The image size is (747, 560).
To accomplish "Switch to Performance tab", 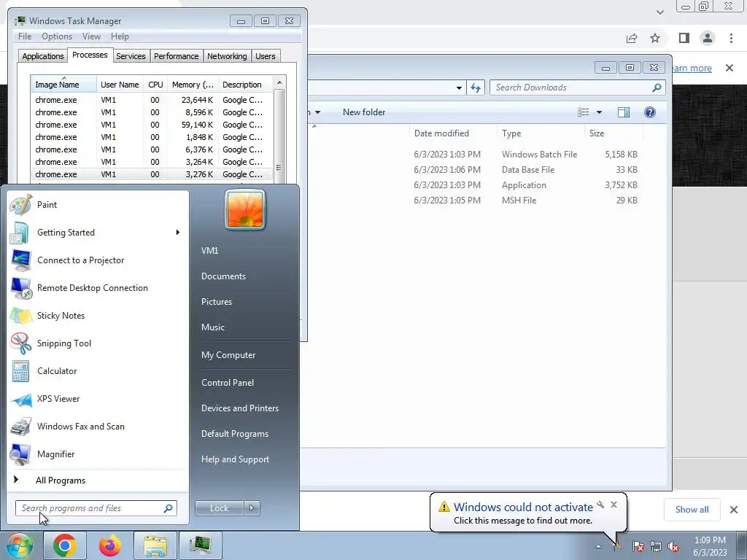I will [176, 56].
